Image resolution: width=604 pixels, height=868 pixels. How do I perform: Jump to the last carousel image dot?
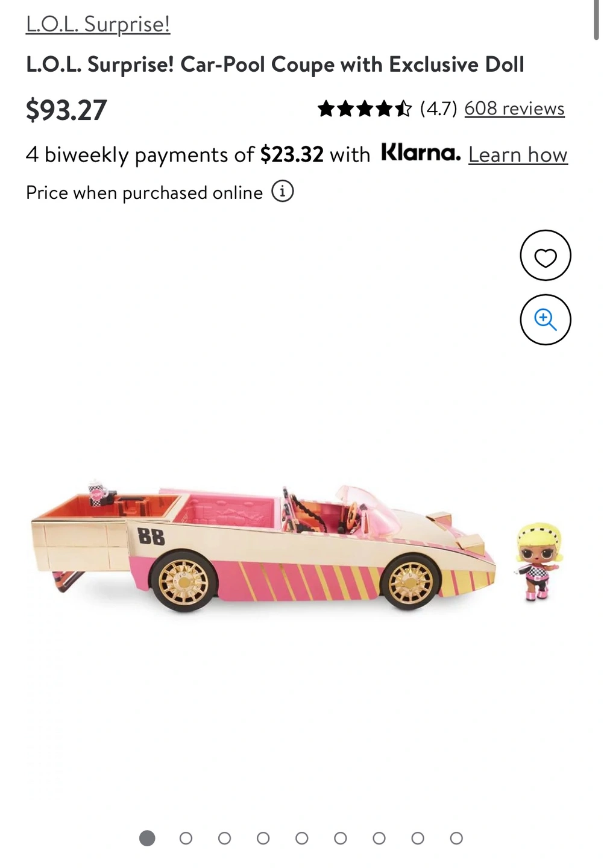pyautogui.click(x=456, y=838)
